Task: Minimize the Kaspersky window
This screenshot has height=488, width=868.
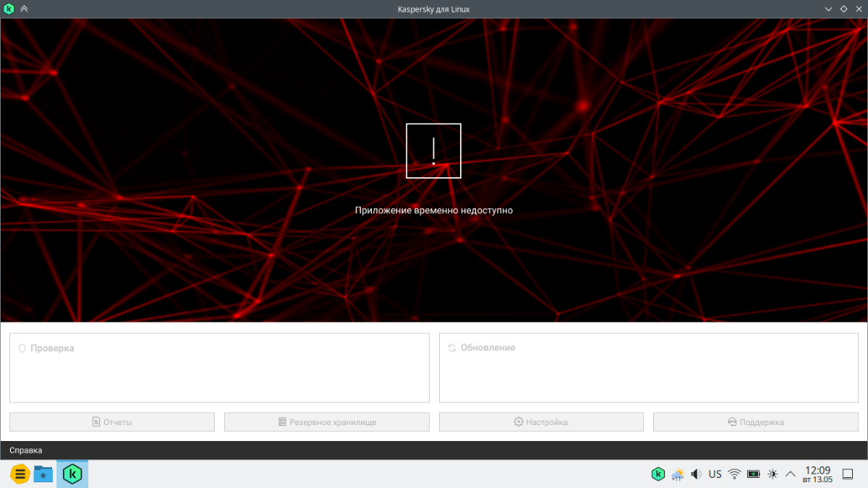Action: 829,9
